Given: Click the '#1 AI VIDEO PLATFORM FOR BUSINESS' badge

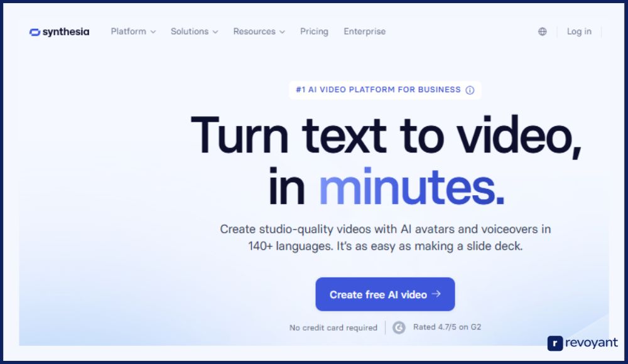Looking at the screenshot, I should (x=385, y=90).
